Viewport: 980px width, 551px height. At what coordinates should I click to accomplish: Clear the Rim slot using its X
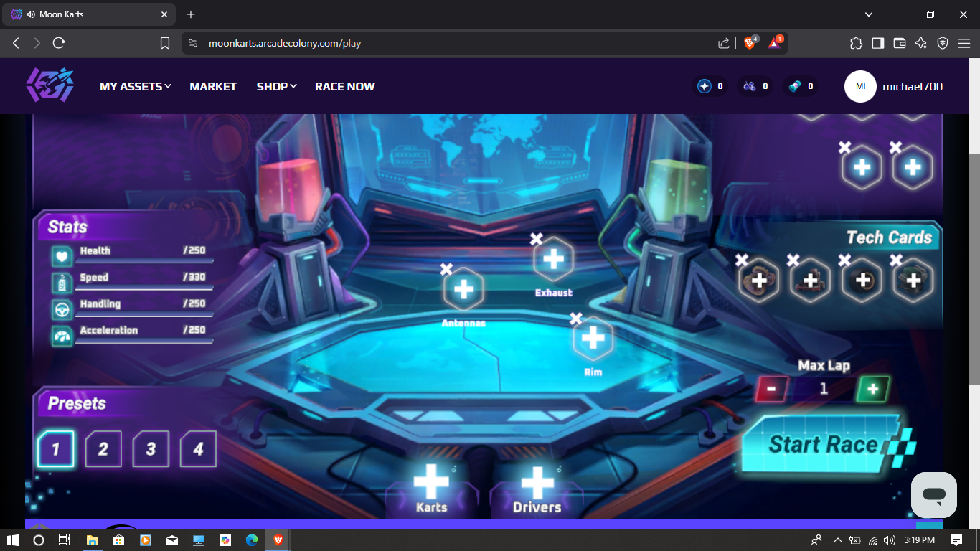pos(575,319)
